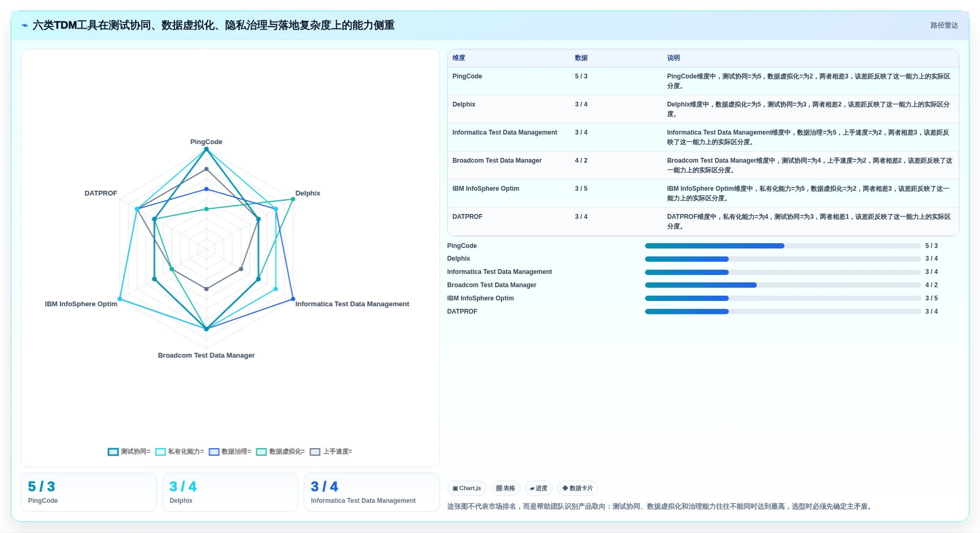Click the DATPROF radar axis label
Image resolution: width=980 pixels, height=533 pixels.
coord(101,193)
